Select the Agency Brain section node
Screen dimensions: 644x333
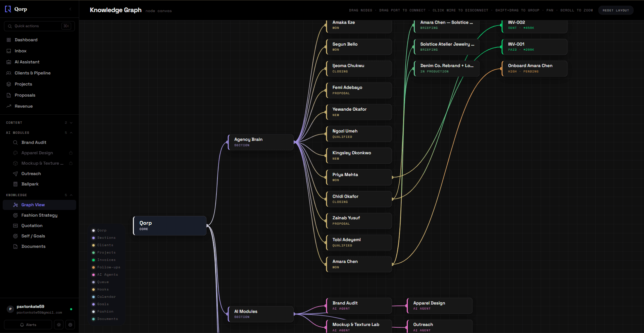tap(261, 142)
